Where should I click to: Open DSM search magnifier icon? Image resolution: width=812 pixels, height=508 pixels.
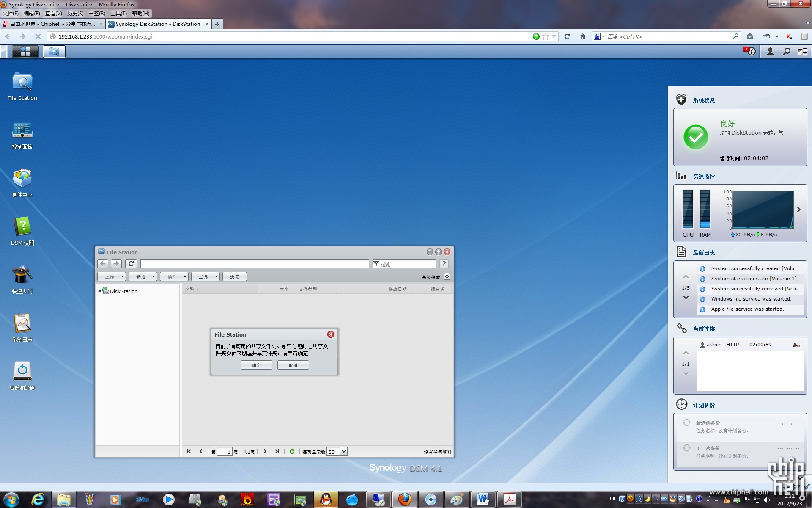point(787,52)
